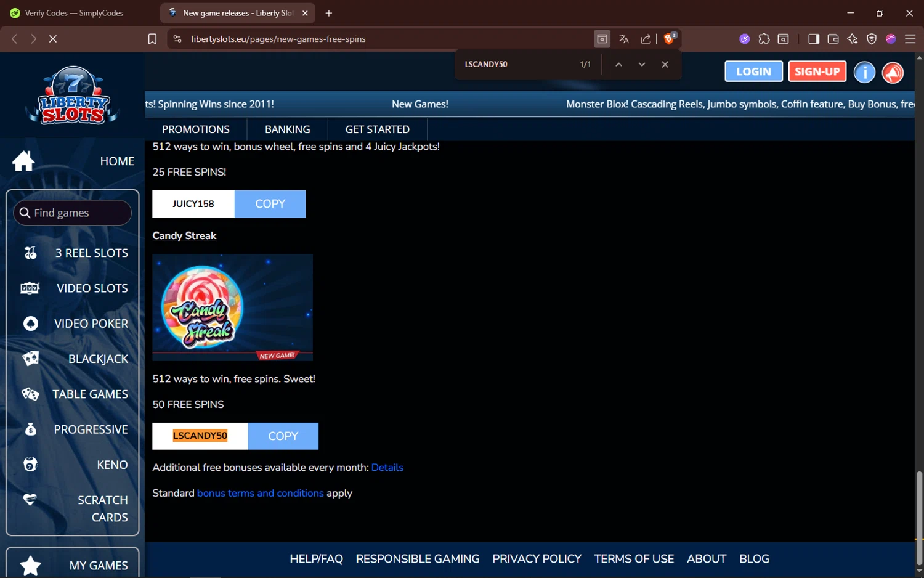
Task: Go to previous find-in-page match
Action: 618,65
